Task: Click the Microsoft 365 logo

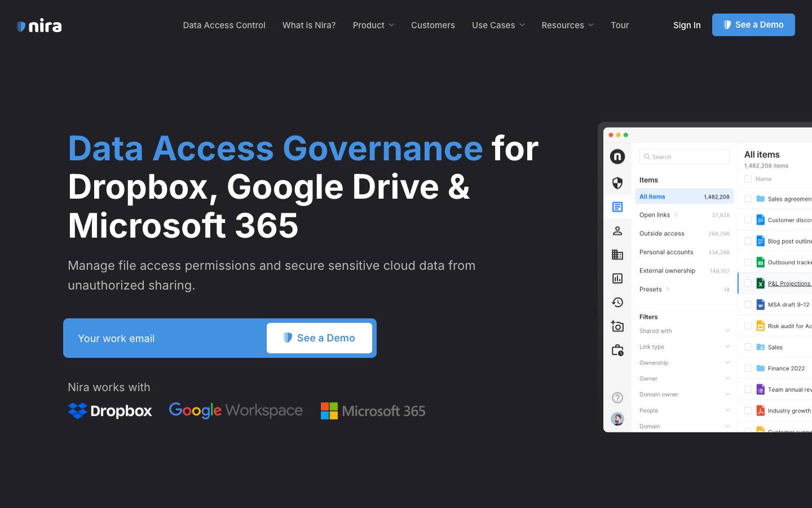Action: pos(373,411)
